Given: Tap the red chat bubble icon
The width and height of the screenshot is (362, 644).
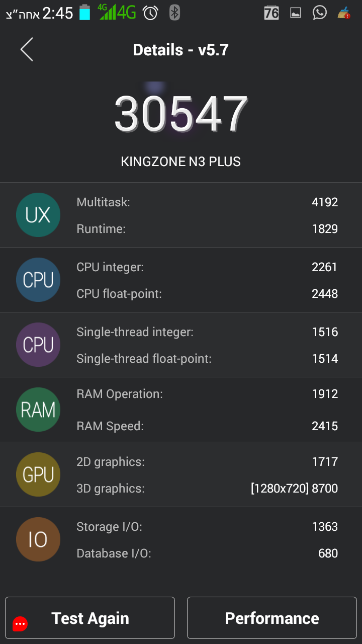Looking at the screenshot, I should click(20, 624).
